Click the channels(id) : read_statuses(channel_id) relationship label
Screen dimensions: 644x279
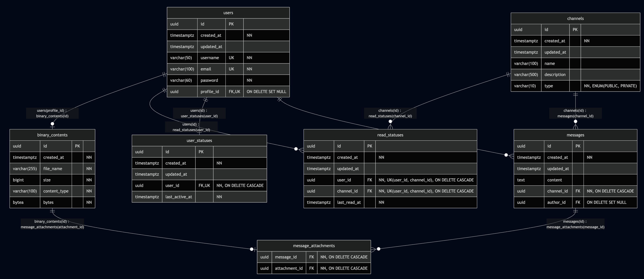[390, 113]
